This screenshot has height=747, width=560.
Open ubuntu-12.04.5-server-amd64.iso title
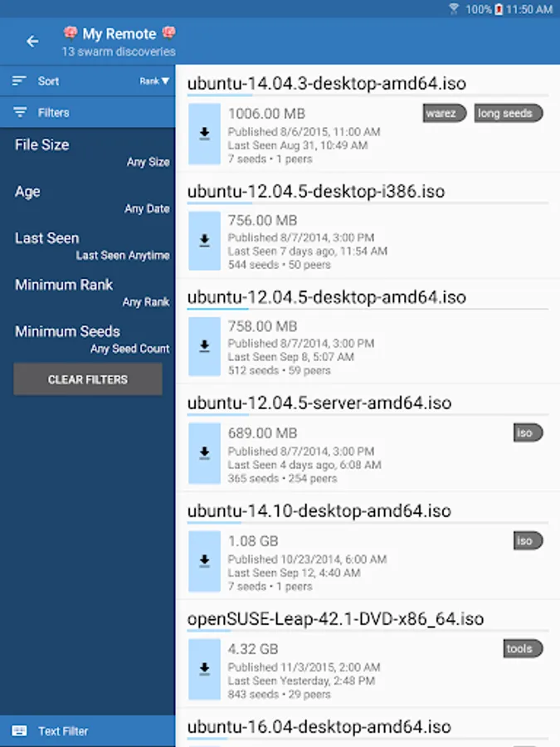tap(319, 403)
